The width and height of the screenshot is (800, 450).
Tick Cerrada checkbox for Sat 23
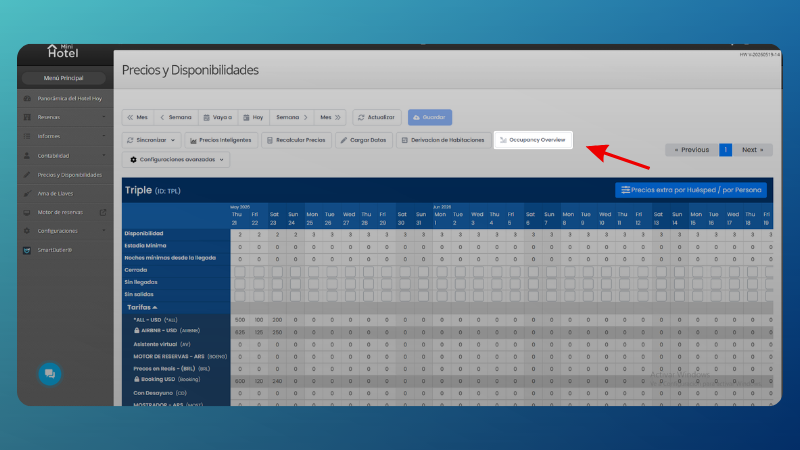coord(277,271)
